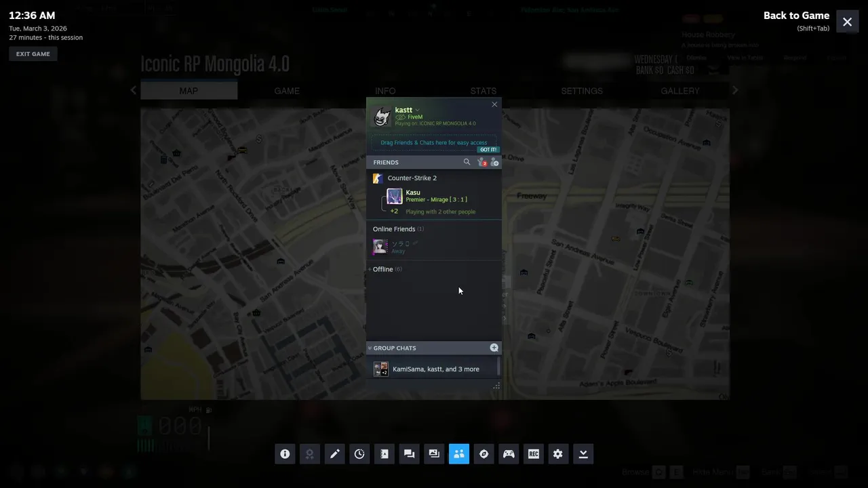Open the Game Overview info icon

285,454
